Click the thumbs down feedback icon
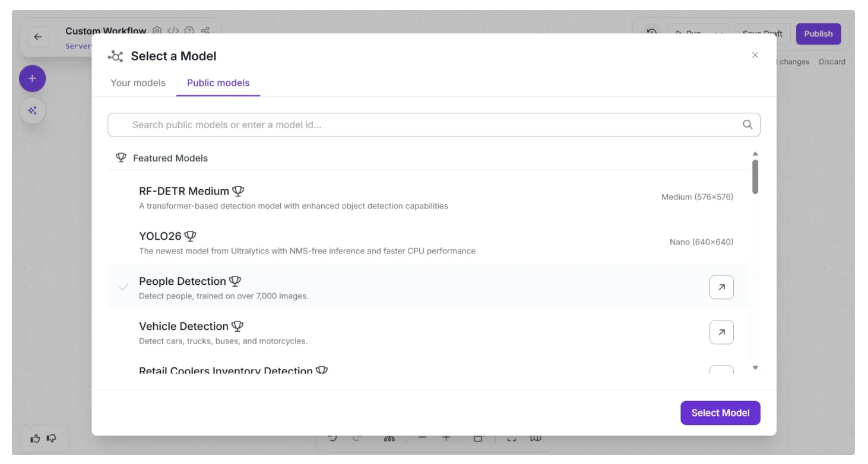 (52, 438)
